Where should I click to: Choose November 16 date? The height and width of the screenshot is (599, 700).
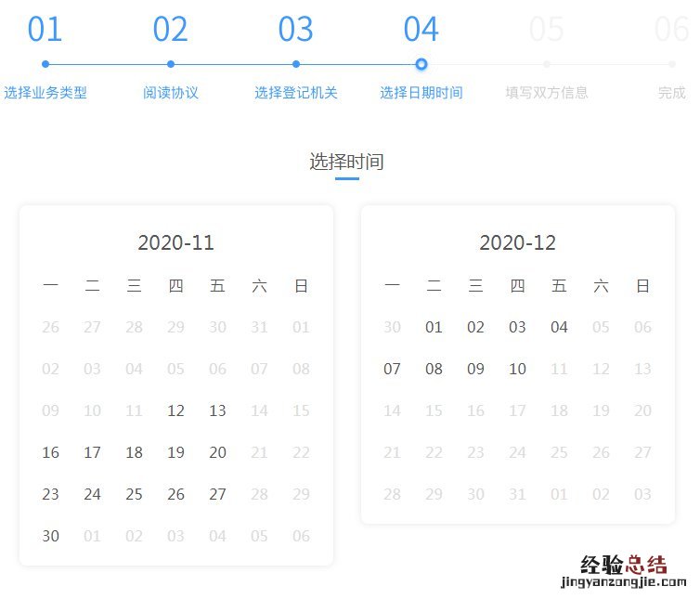click(50, 452)
